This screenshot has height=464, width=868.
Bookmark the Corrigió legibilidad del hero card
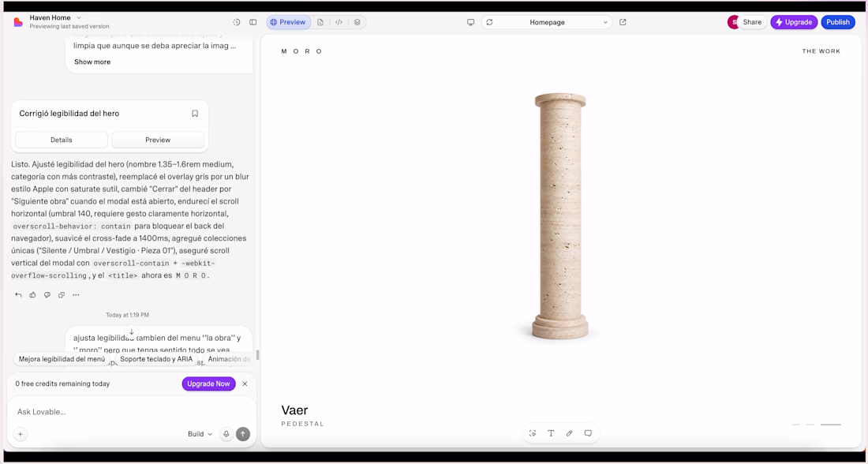click(195, 114)
